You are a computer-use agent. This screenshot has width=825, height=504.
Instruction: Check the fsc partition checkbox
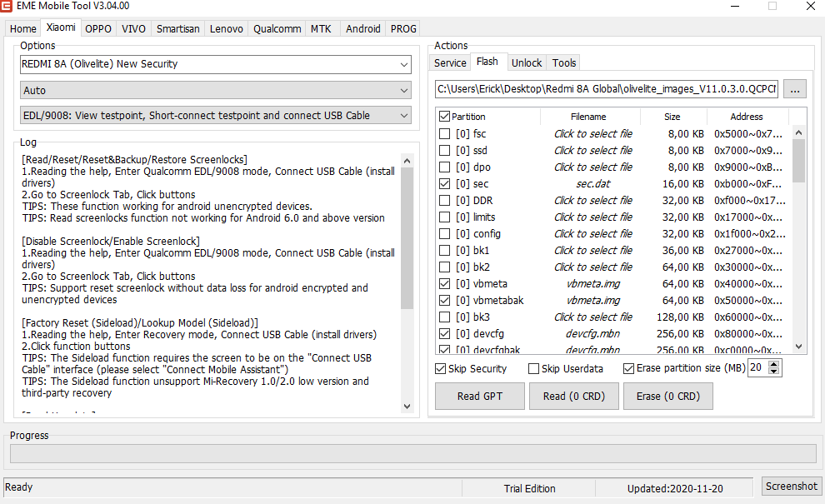444,133
